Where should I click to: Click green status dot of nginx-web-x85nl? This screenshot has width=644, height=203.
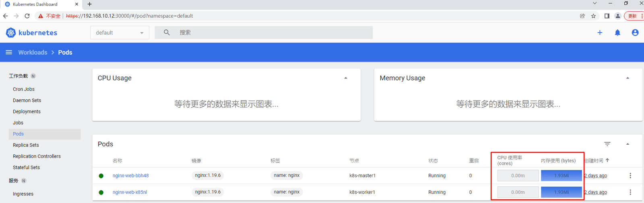point(101,192)
